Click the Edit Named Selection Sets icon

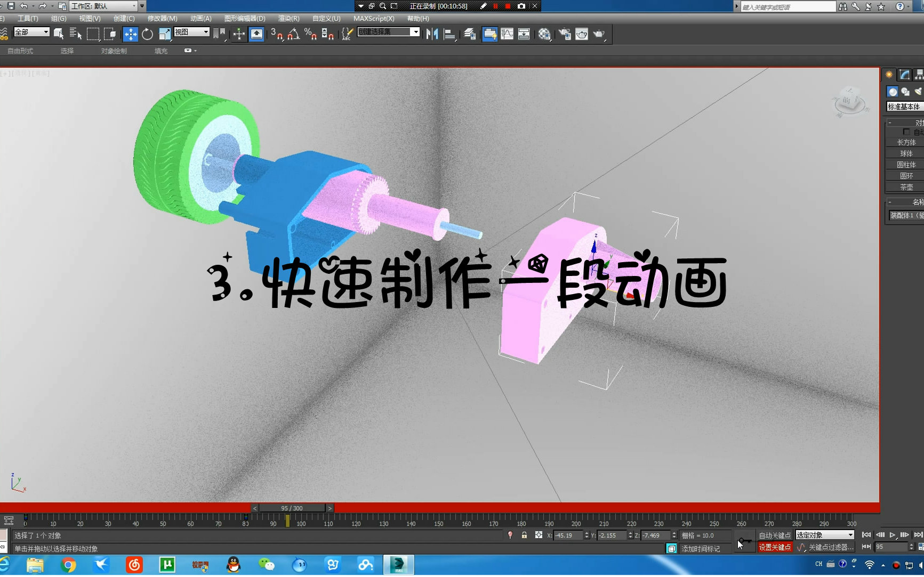click(347, 34)
